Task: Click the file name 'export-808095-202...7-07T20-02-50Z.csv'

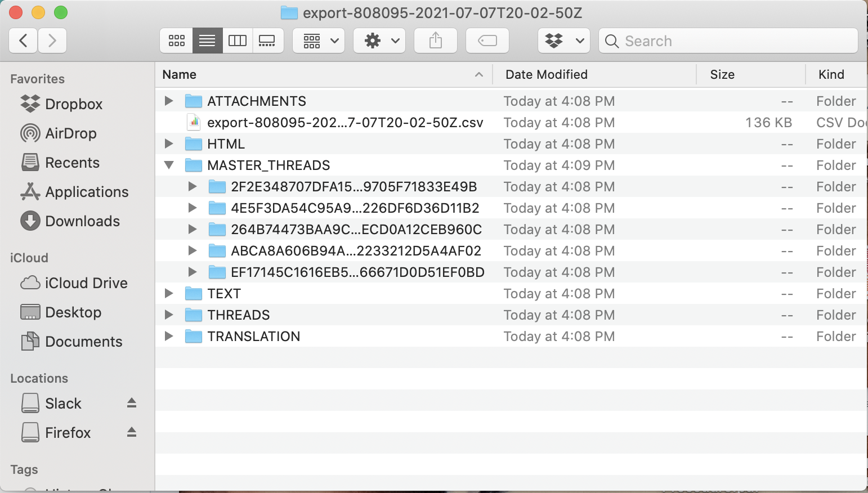Action: tap(345, 123)
